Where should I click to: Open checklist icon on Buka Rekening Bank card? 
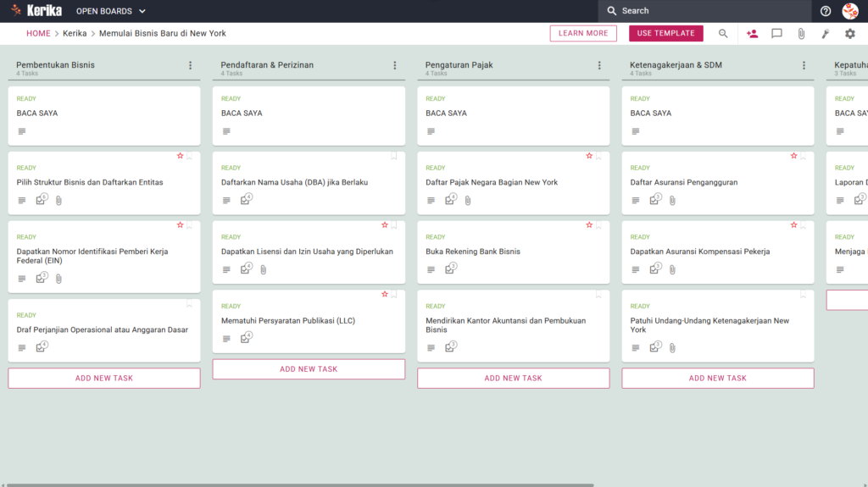coord(451,268)
